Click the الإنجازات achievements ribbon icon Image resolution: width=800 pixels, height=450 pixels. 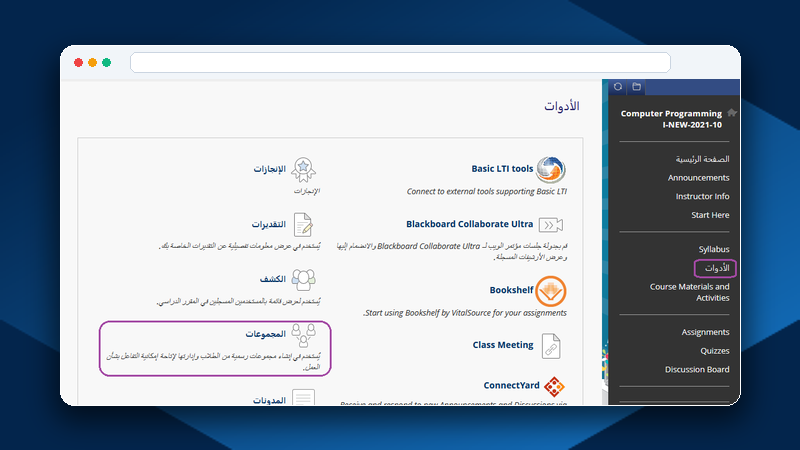tap(303, 170)
